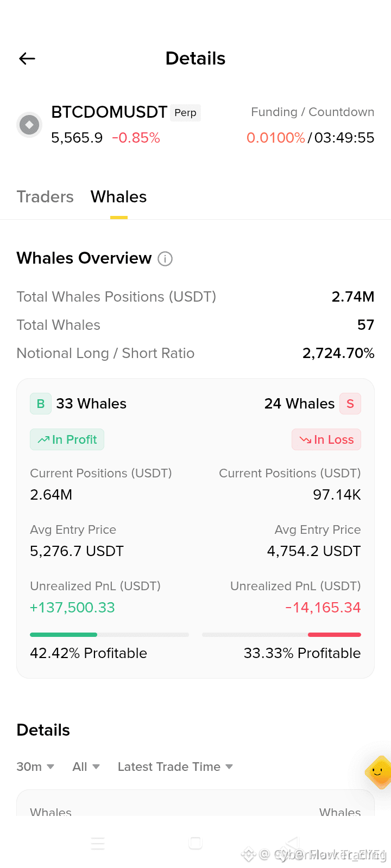Tap the BTCDOMUSDT pair name
This screenshot has width=391, height=868.
[x=109, y=112]
